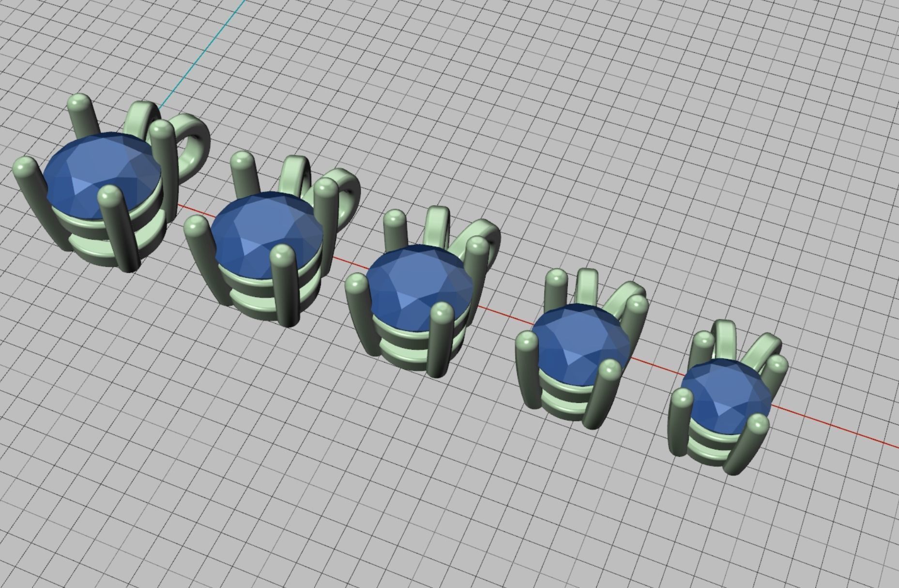Select the blue gemstone of the middle pendant
899x588 pixels.
pyautogui.click(x=419, y=287)
